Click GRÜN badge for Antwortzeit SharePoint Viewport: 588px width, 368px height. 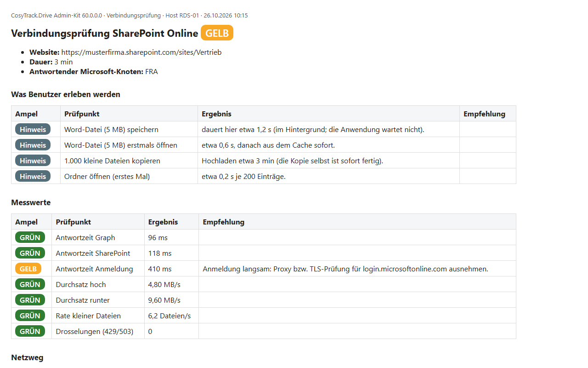(x=30, y=253)
